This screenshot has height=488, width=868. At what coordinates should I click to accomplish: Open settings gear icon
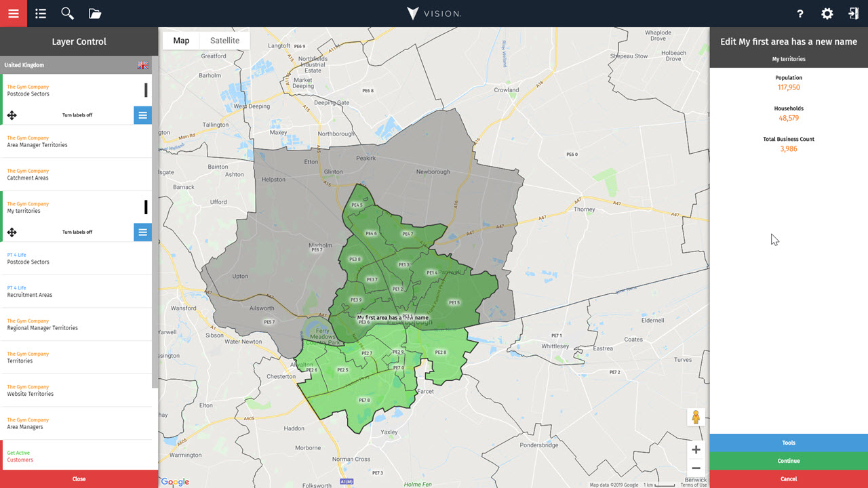[827, 14]
